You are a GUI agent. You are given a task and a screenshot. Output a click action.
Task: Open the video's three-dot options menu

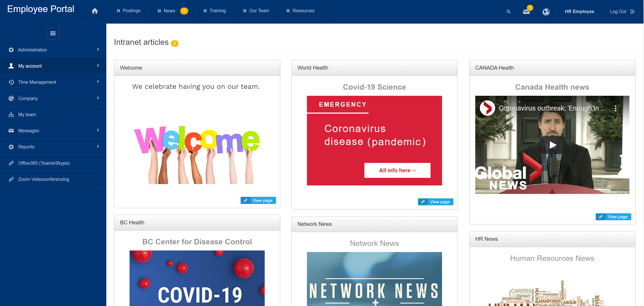click(615, 108)
